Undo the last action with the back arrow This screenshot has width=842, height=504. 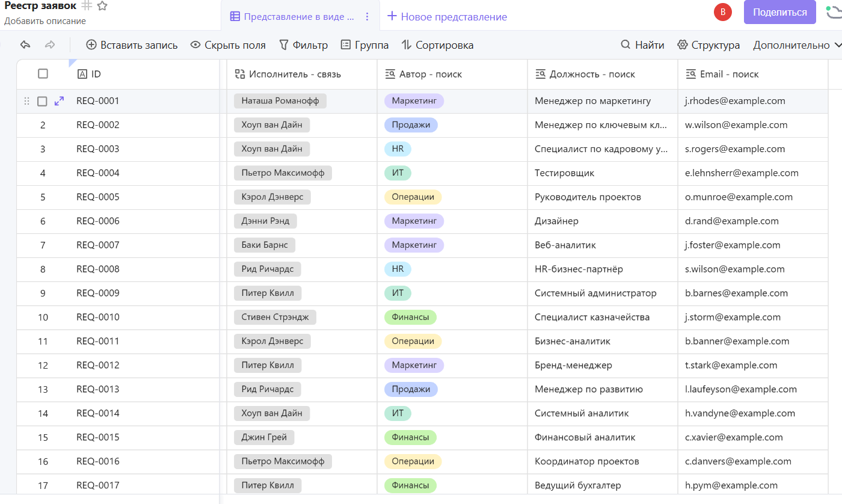pos(25,45)
